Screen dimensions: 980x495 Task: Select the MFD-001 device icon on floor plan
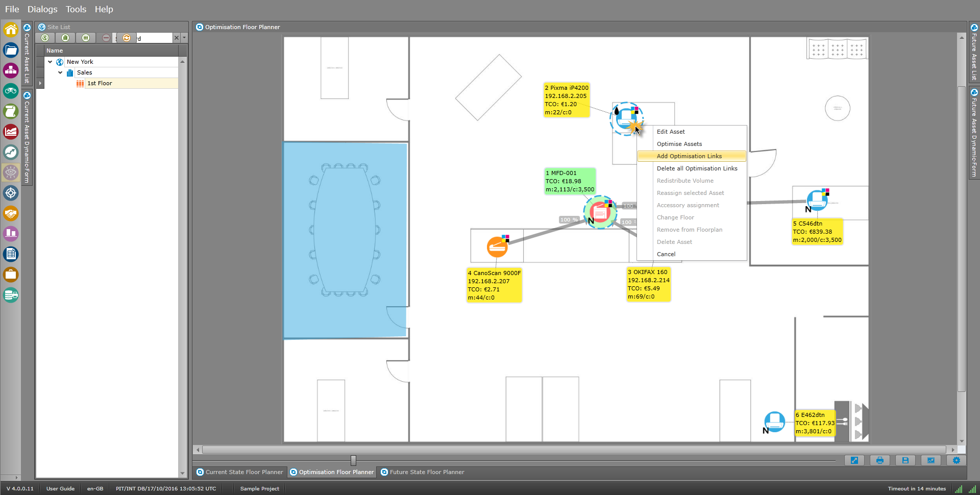pos(600,212)
